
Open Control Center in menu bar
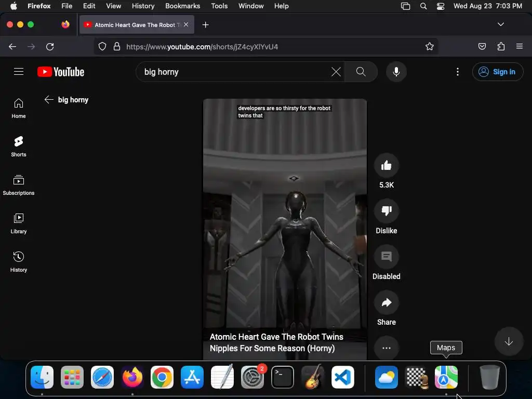coord(441,6)
